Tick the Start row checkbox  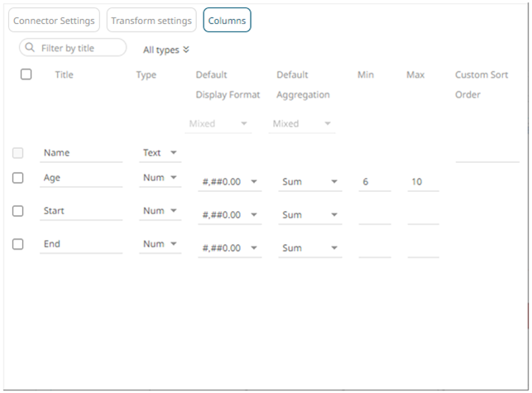coord(18,211)
